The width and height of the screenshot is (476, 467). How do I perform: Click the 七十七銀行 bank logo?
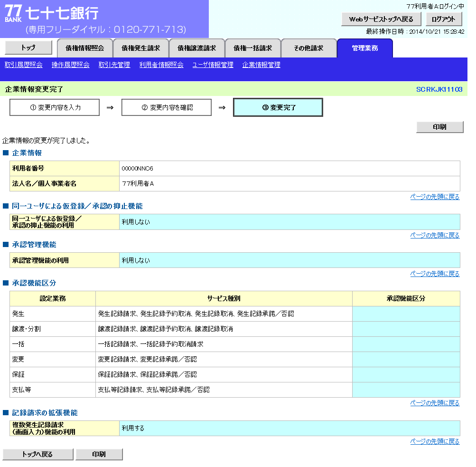tap(52, 13)
